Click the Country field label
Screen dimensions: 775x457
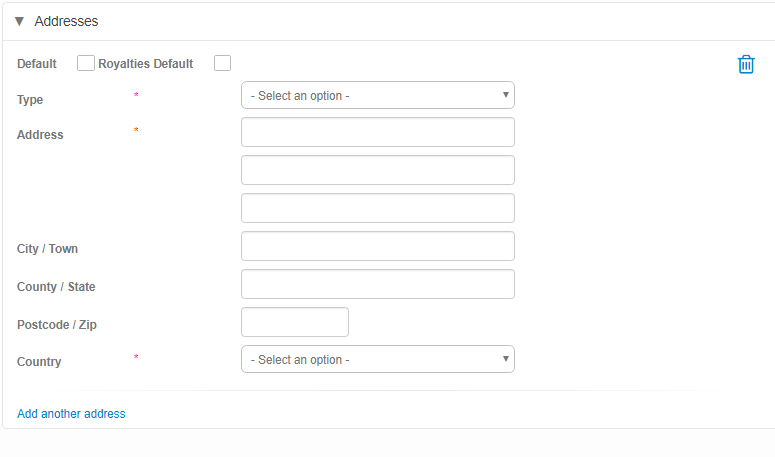pyautogui.click(x=39, y=362)
